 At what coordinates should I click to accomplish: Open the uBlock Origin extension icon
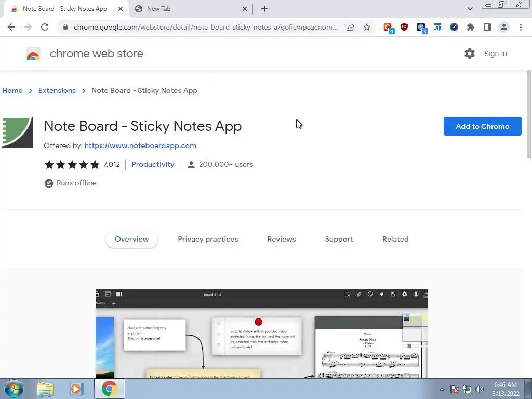404,27
